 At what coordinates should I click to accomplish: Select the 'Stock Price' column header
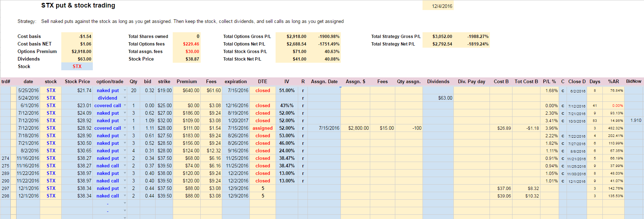[77, 81]
